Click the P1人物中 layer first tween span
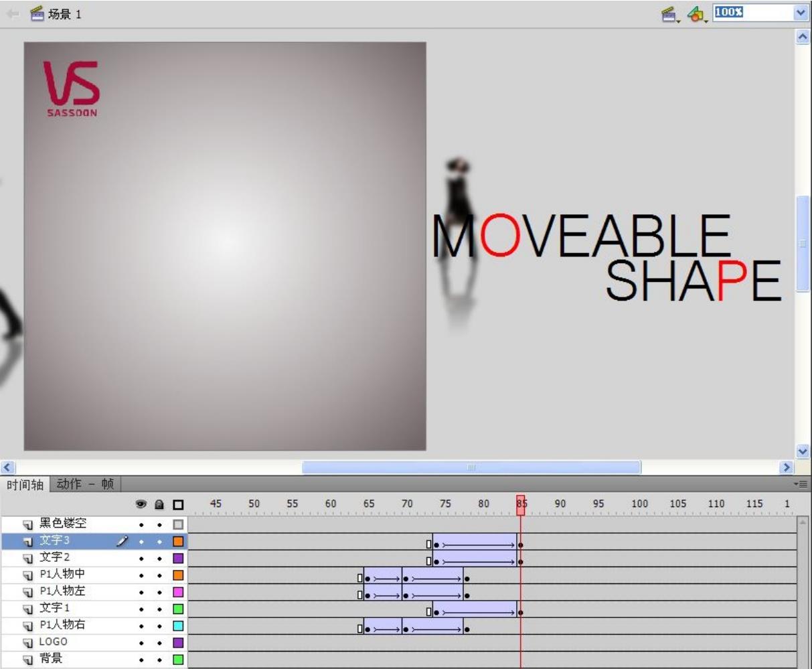The width and height of the screenshot is (812, 669). tap(383, 575)
